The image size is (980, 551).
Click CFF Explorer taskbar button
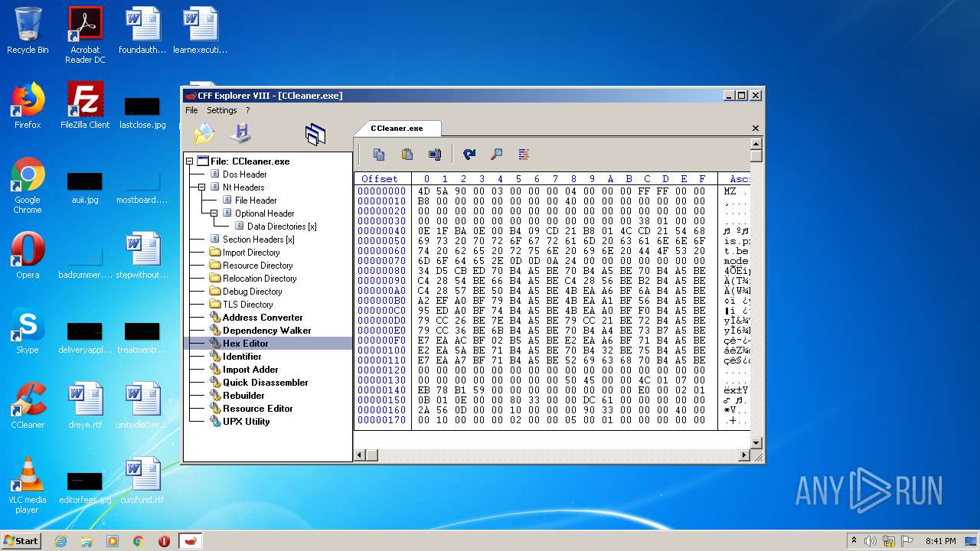pyautogui.click(x=191, y=541)
